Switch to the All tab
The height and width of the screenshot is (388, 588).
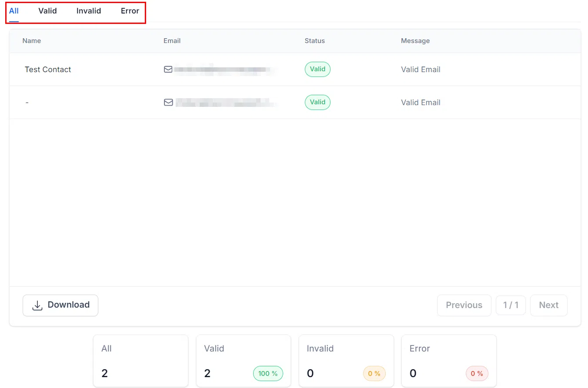tap(14, 11)
